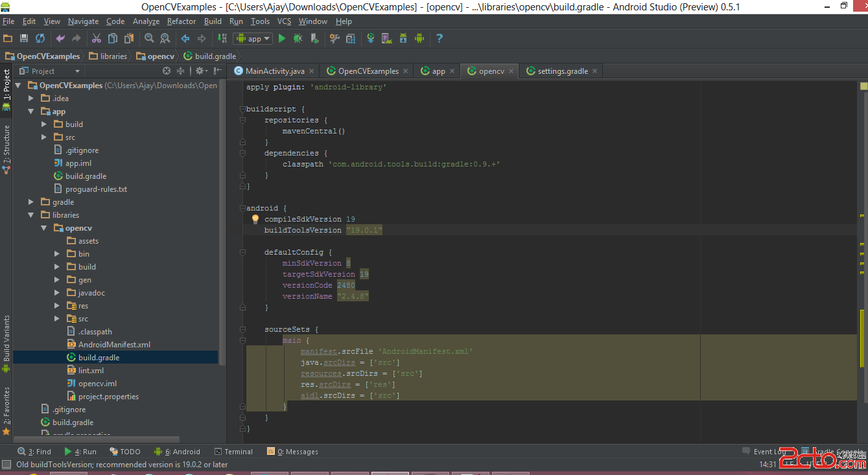
Task: Collapse the opencv module node
Action: (44, 228)
